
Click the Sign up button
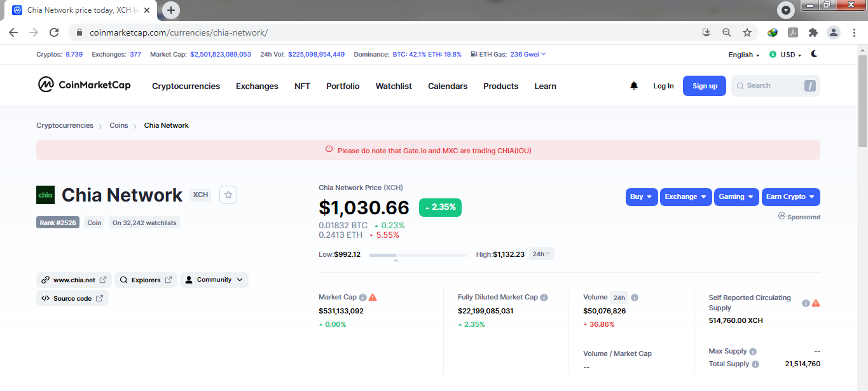[705, 86]
